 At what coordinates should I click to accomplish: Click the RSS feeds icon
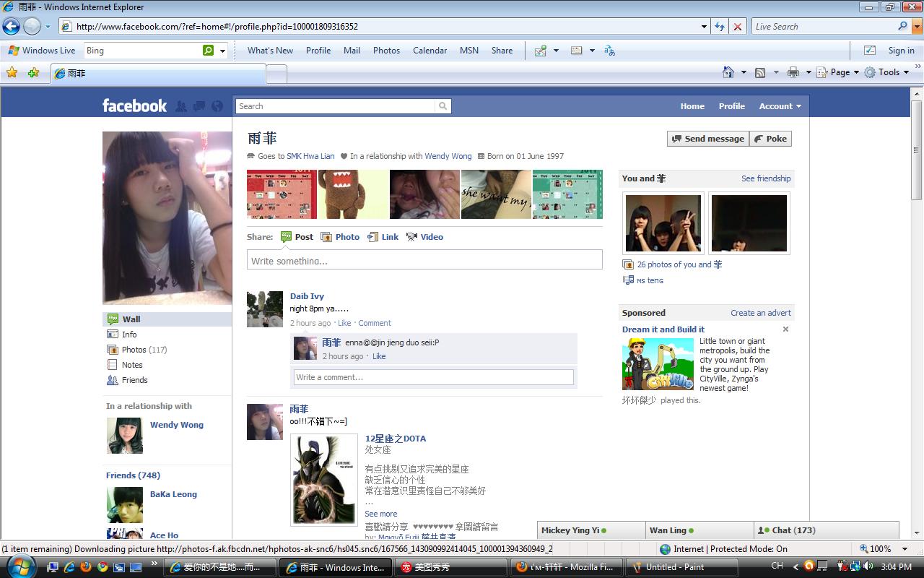tap(760, 72)
